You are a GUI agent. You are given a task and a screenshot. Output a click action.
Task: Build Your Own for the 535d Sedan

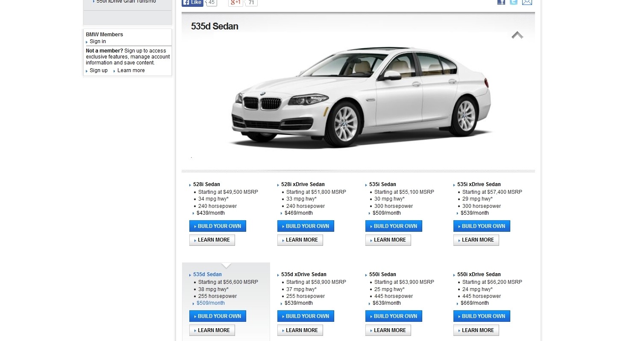pos(218,316)
